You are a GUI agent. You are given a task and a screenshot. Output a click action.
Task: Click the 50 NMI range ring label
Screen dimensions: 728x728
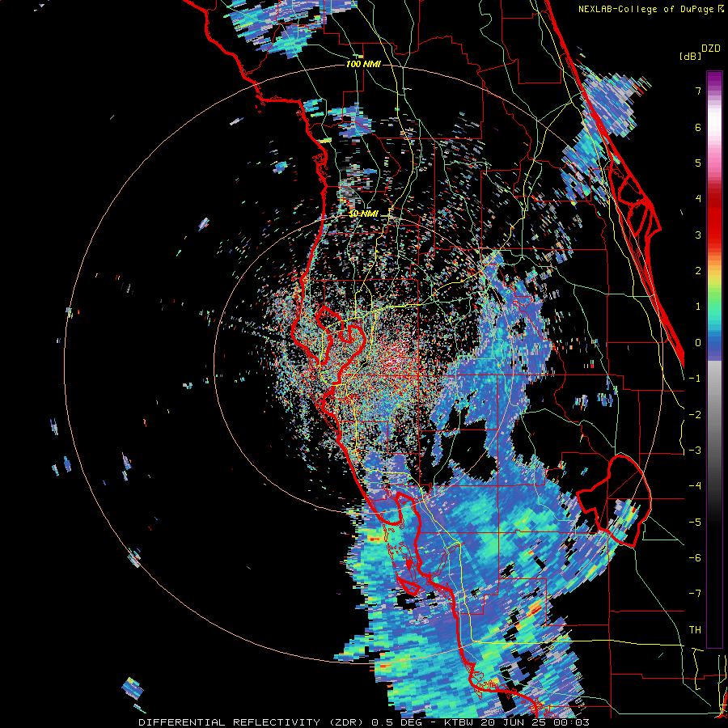(x=363, y=214)
